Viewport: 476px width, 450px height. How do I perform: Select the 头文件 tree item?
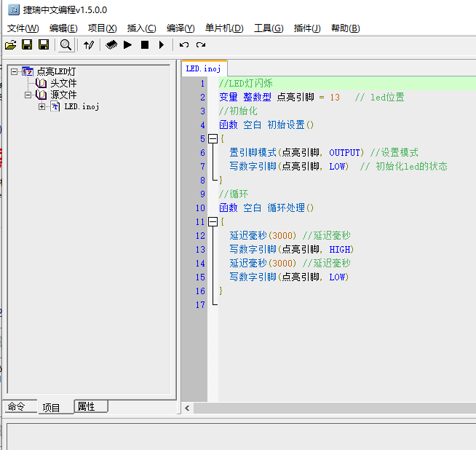tap(63, 83)
